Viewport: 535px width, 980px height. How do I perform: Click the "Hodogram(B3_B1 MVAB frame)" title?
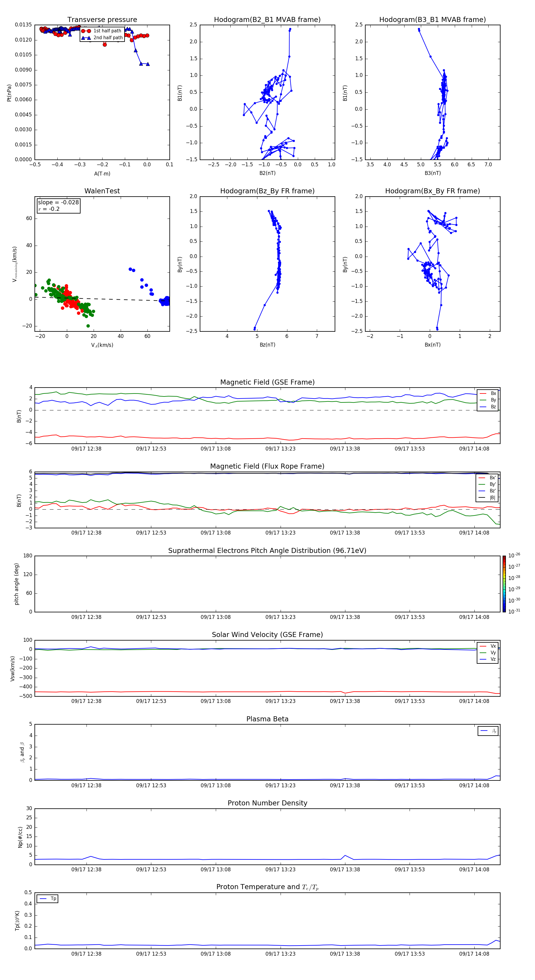(432, 20)
